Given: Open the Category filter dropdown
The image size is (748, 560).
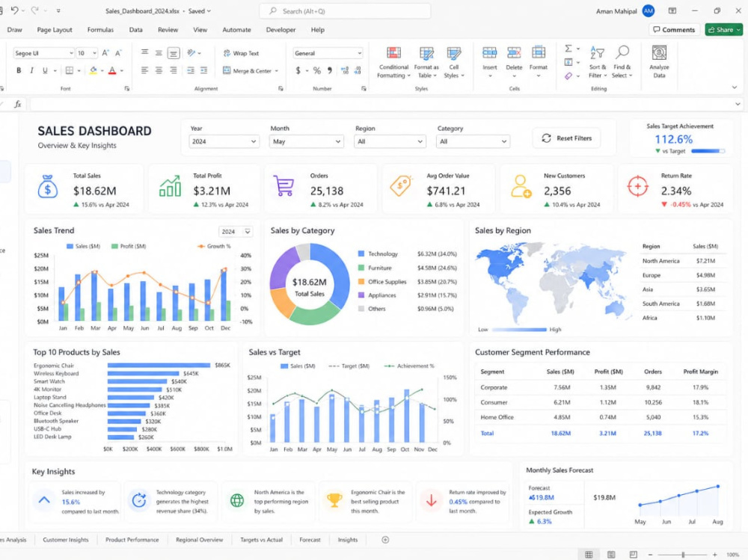Looking at the screenshot, I should tap(473, 141).
